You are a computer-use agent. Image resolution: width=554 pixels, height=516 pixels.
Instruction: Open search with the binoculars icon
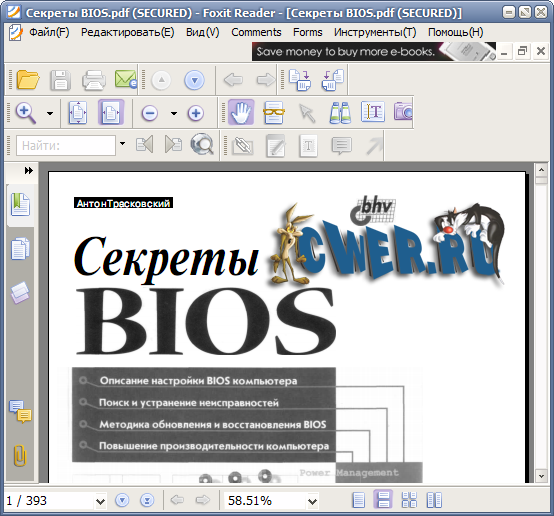pyautogui.click(x=340, y=113)
